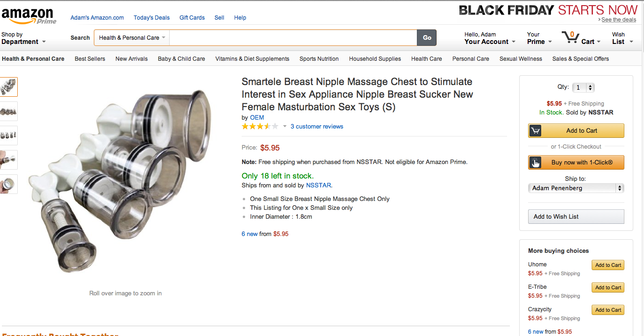Select the first product thumbnail
This screenshot has height=336, width=644.
click(8, 87)
